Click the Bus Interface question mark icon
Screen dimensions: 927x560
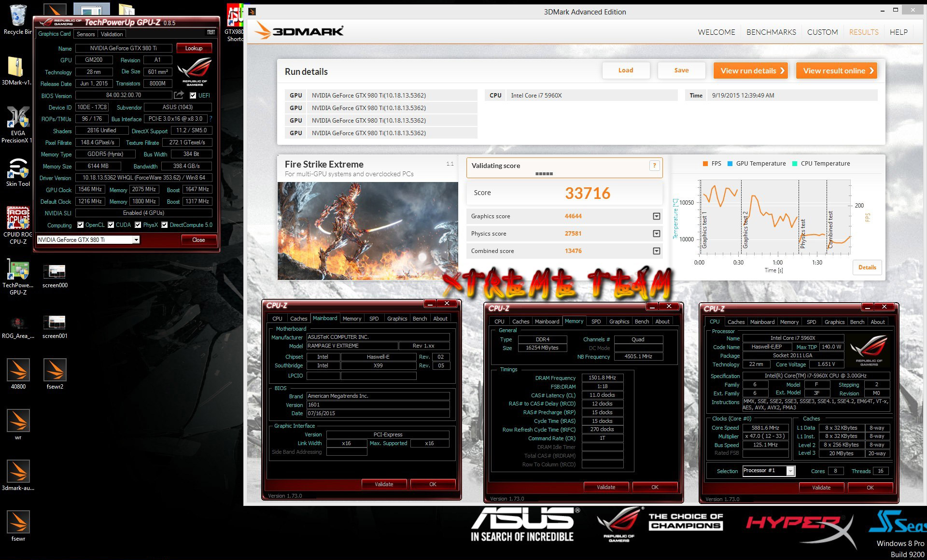[x=211, y=119]
